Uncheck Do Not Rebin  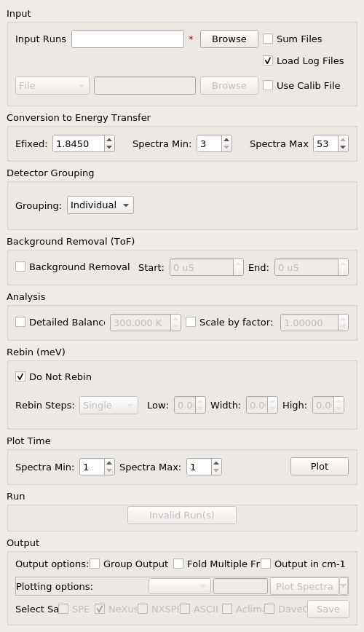coord(20,376)
